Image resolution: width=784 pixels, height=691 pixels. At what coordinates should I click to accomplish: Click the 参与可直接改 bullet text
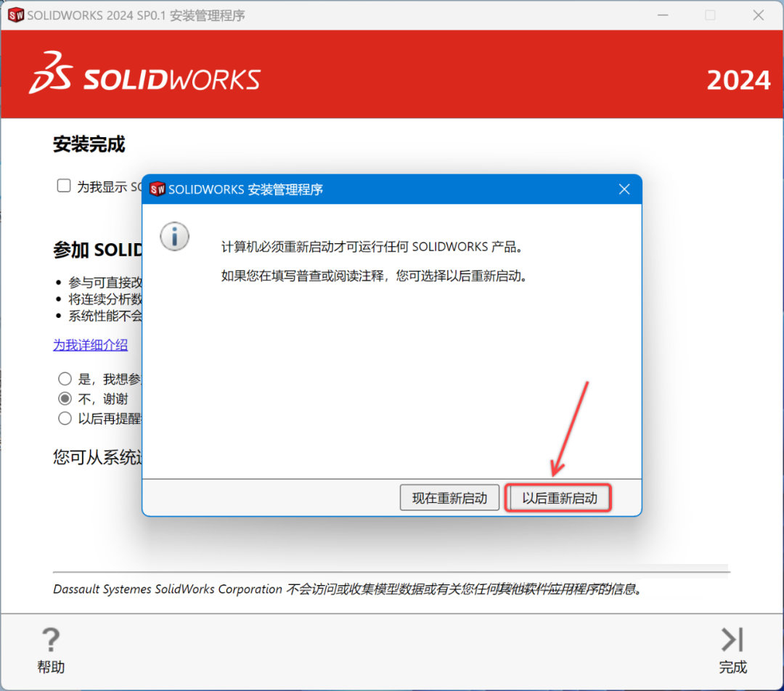pos(105,282)
